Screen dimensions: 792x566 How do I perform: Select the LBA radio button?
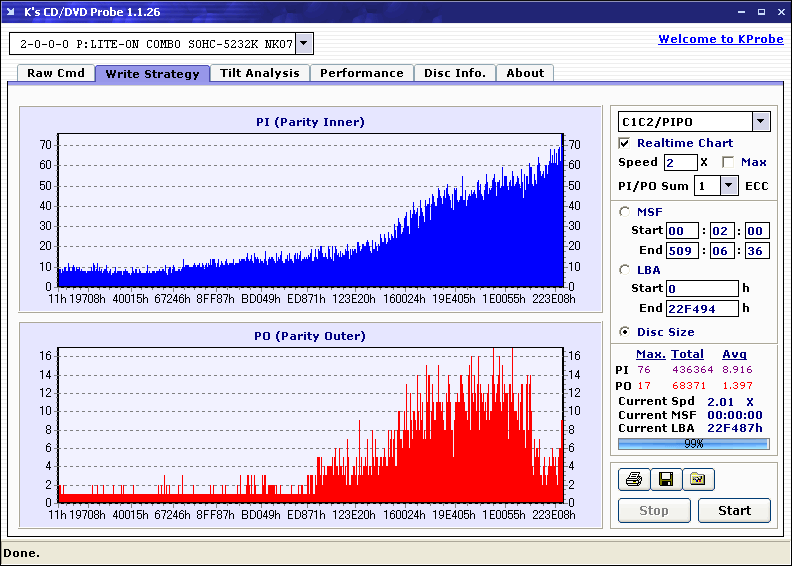[x=625, y=270]
